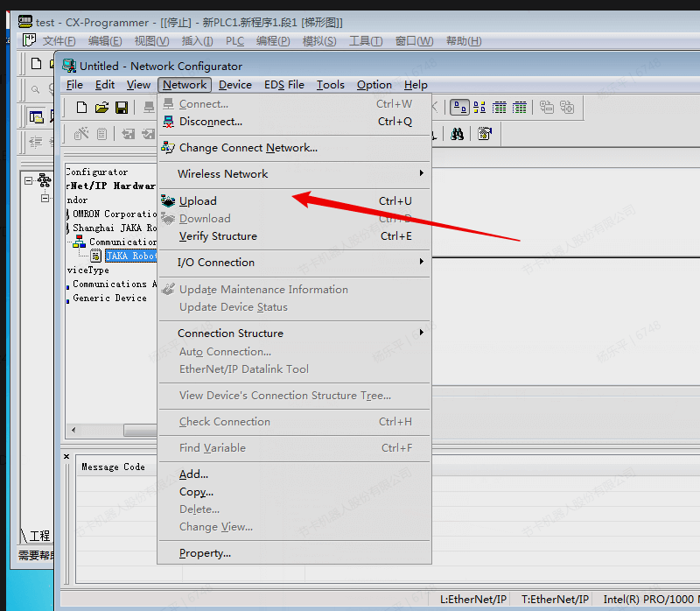Switch to detailed list view icon
The width and height of the screenshot is (700, 611).
point(520,108)
